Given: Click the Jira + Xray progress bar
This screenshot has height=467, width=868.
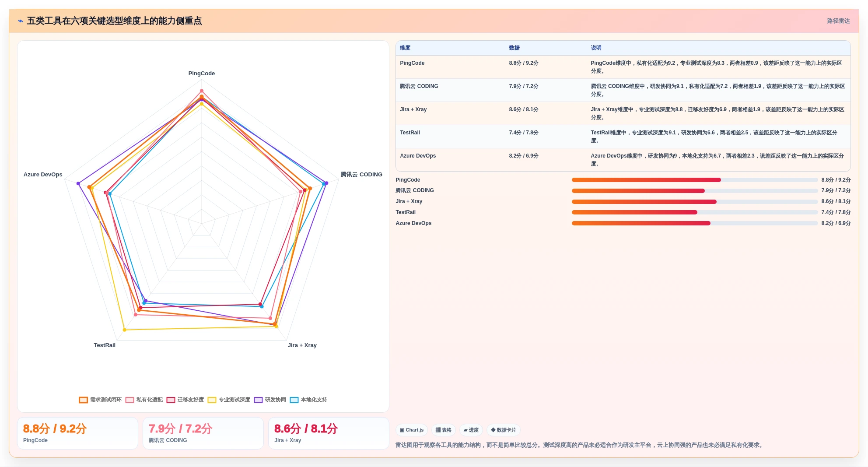Looking at the screenshot, I should click(x=695, y=202).
